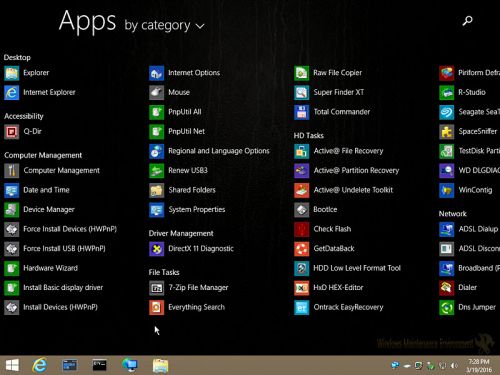This screenshot has width=500, height=375.
Task: Launch the WD DLGDIAG icon
Action: (447, 171)
